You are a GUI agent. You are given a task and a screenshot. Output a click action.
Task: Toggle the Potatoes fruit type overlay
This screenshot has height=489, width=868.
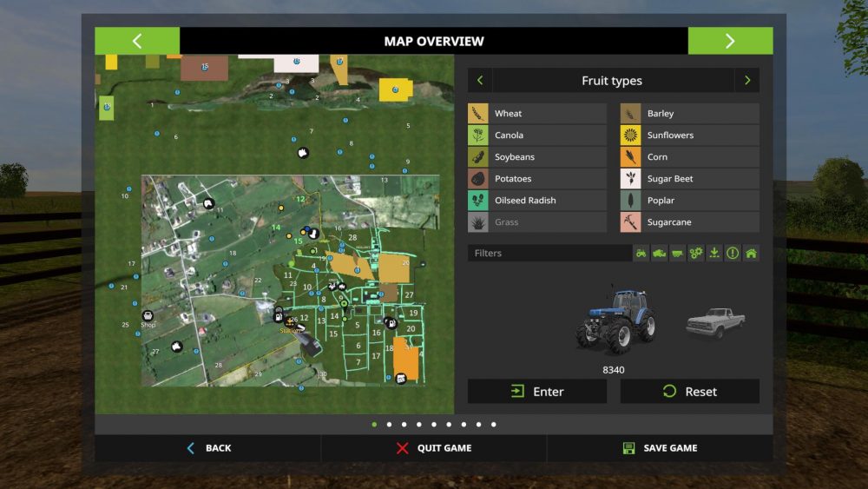tap(537, 178)
